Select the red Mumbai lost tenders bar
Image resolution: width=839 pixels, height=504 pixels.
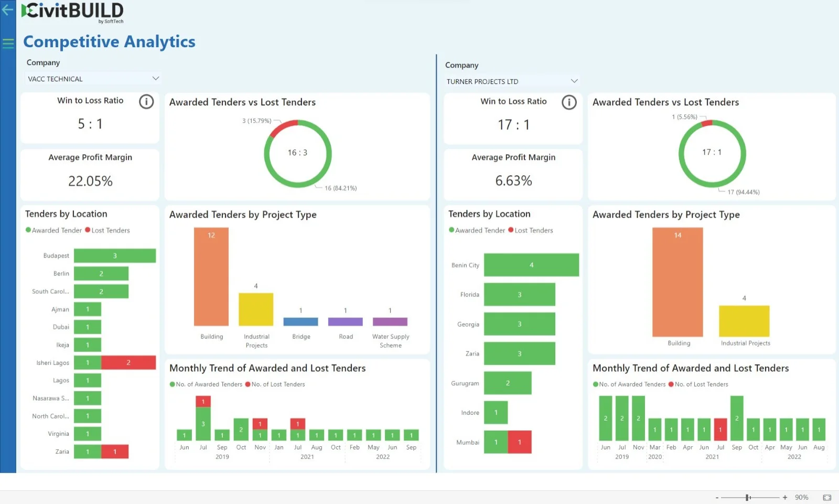520,442
